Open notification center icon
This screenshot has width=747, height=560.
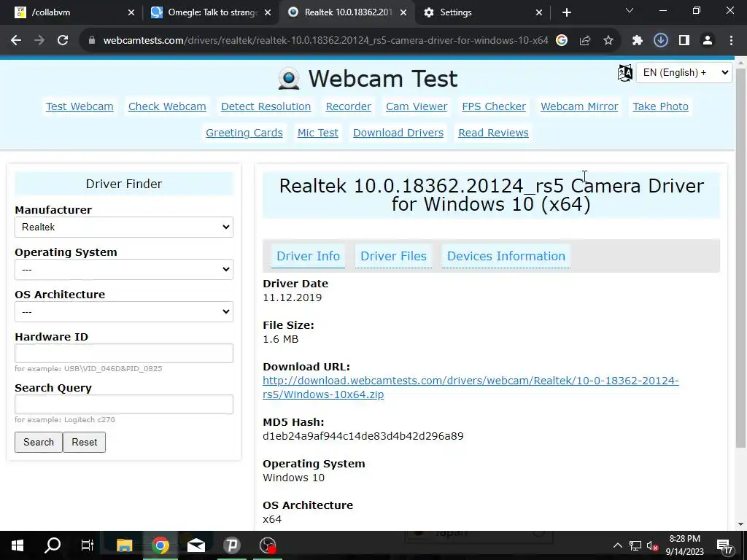724,546
